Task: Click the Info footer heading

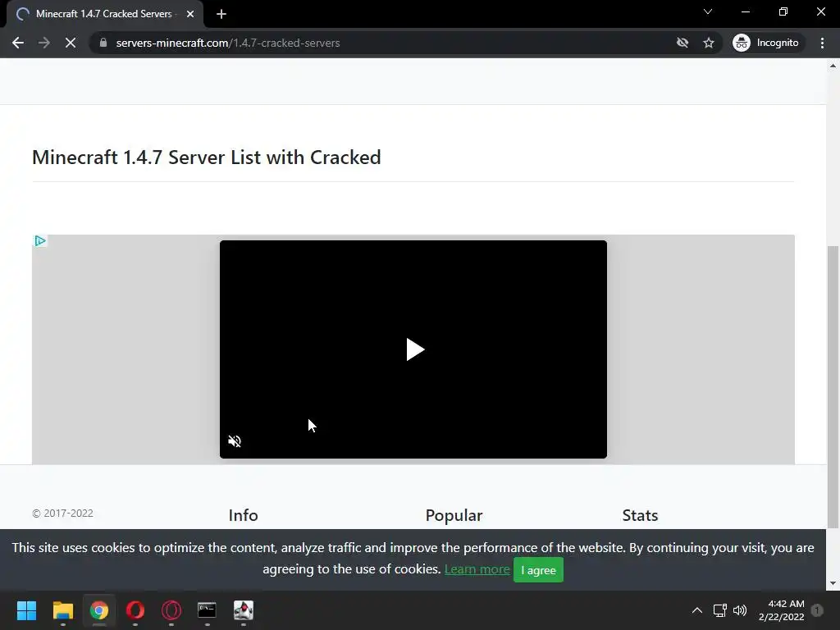Action: pyautogui.click(x=243, y=515)
